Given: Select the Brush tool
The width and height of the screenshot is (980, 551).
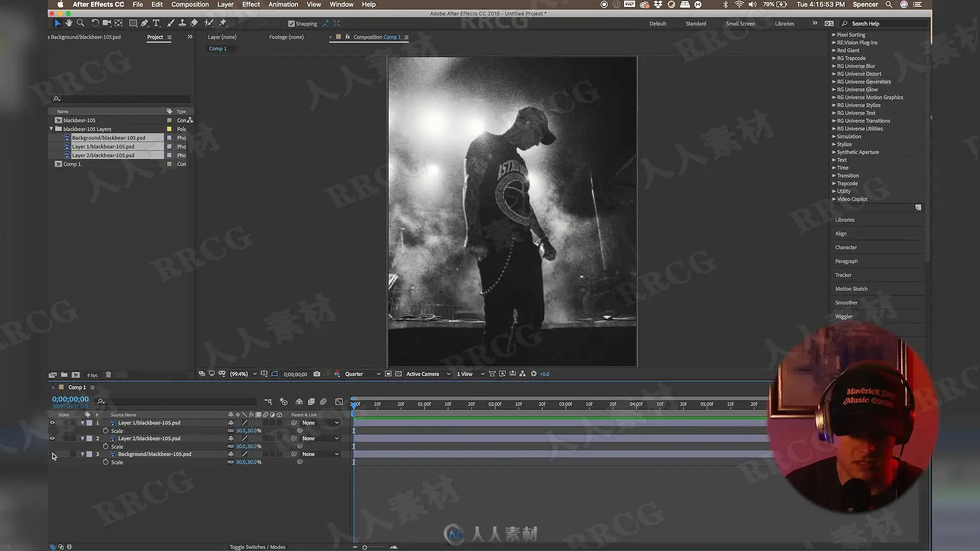Looking at the screenshot, I should (x=170, y=23).
